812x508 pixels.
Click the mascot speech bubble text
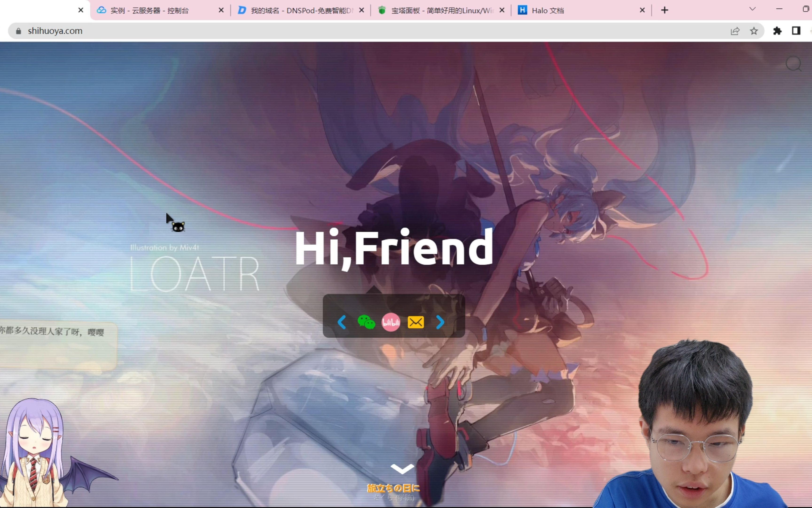(52, 331)
